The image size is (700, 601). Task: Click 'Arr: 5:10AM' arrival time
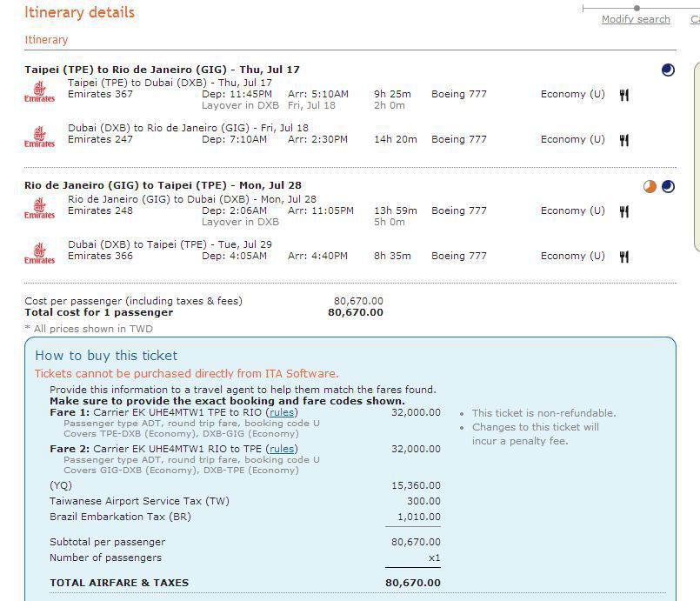pos(318,94)
